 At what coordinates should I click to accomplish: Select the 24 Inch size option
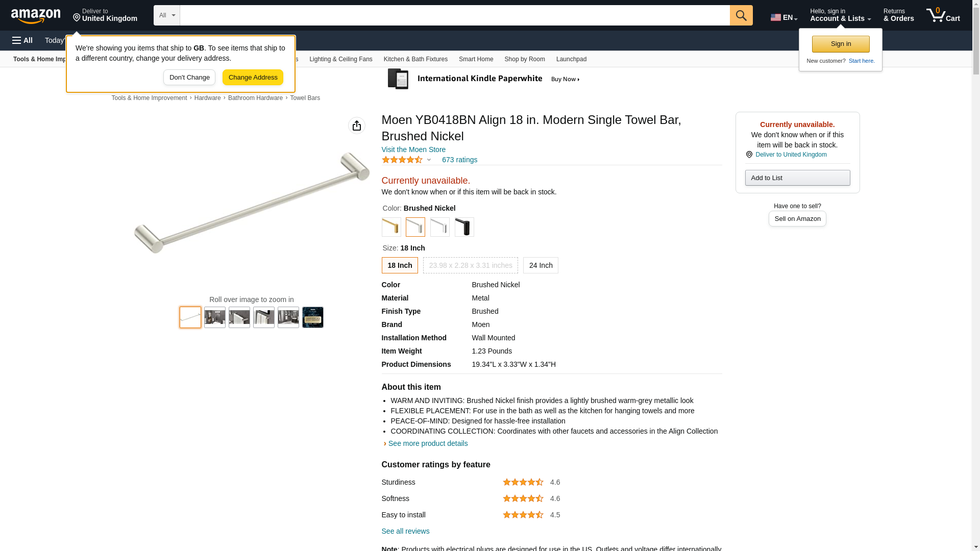(541, 265)
